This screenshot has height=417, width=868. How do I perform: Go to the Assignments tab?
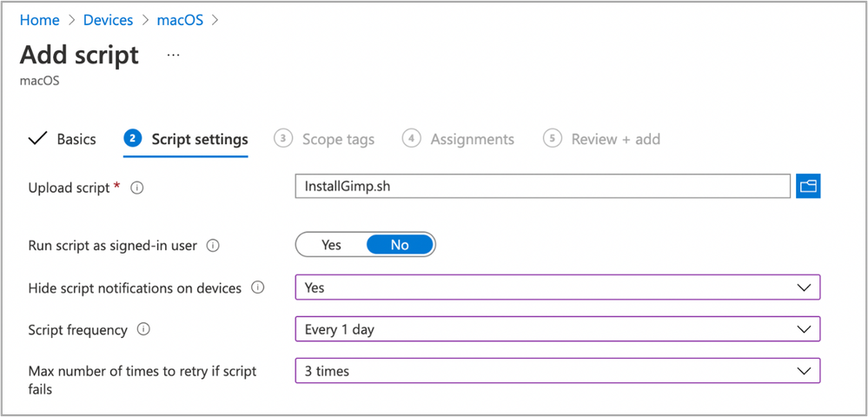(x=472, y=139)
